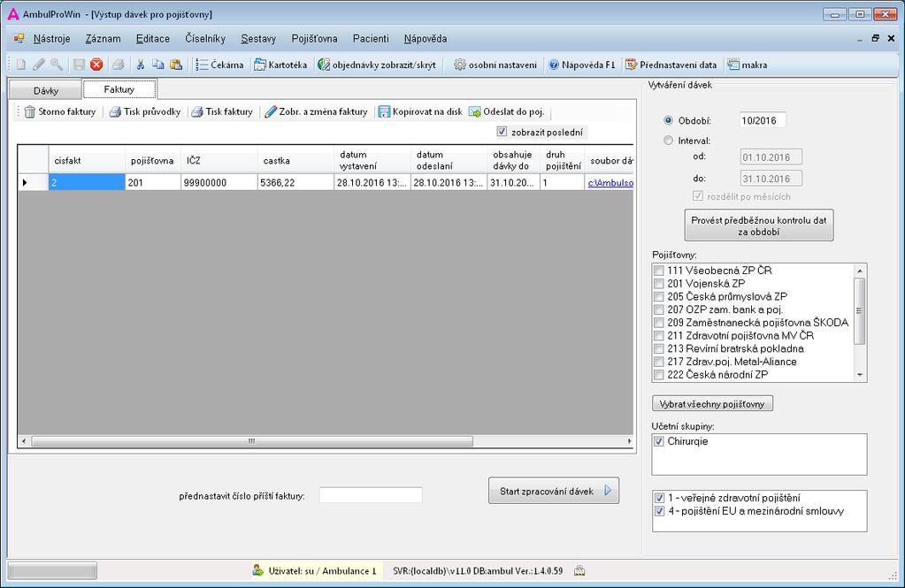The width and height of the screenshot is (905, 588).
Task: Select the castka cell 5366,22
Action: pyautogui.click(x=295, y=183)
